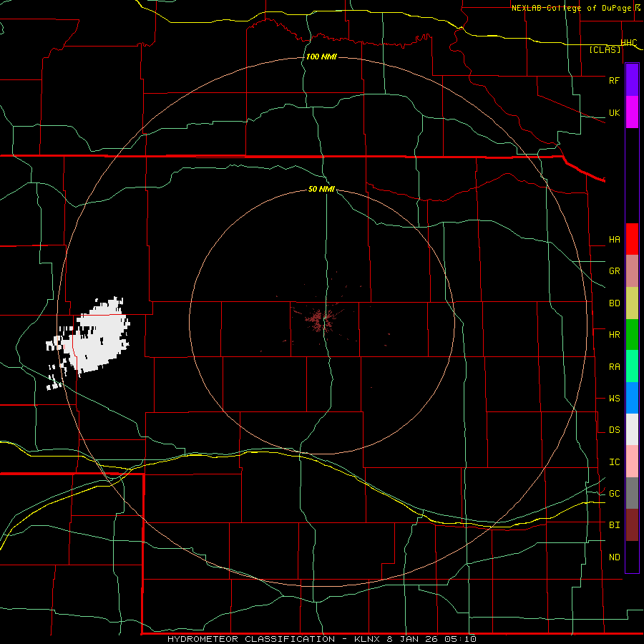Click the IC pink legend color swatch

pos(632,462)
